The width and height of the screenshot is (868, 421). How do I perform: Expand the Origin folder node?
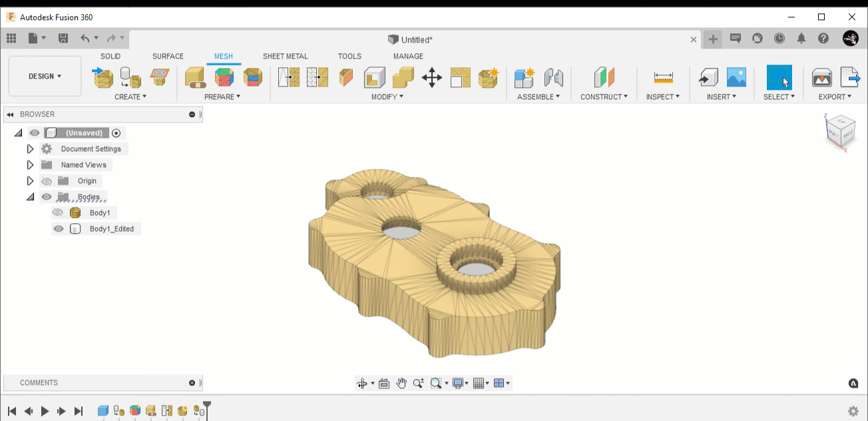(x=30, y=181)
